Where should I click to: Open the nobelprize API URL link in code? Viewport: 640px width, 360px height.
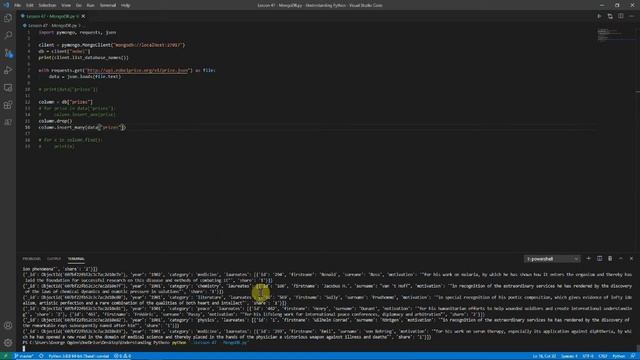tap(138, 70)
